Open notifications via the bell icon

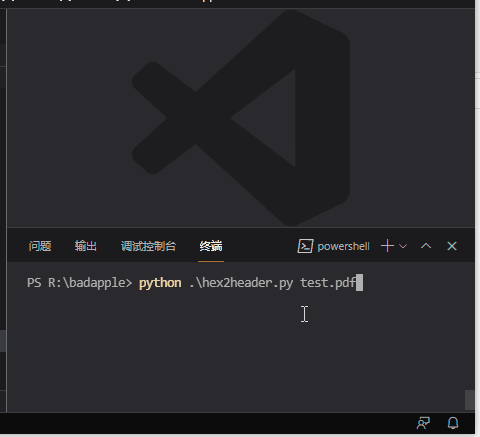click(453, 423)
